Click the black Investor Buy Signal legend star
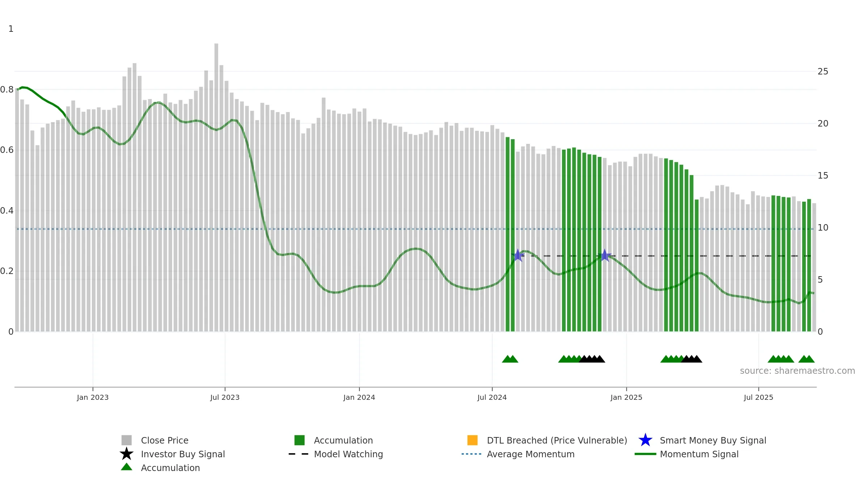The image size is (868, 488). point(127,454)
